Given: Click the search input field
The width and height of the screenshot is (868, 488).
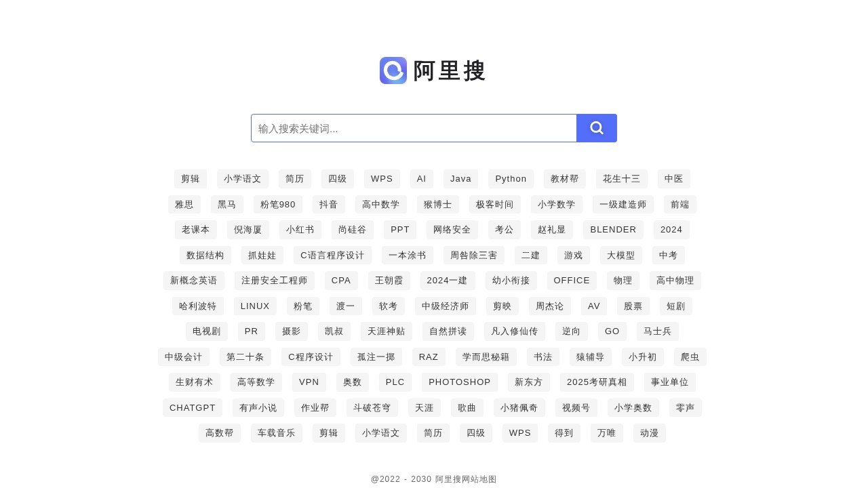Looking at the screenshot, I should pyautogui.click(x=414, y=128).
